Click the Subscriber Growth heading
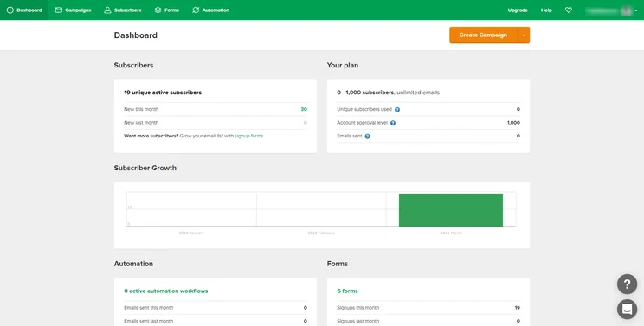644x326 pixels. pyautogui.click(x=145, y=168)
